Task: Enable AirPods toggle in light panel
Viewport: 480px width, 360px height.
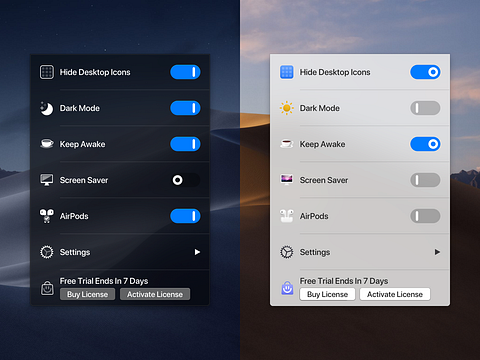Action: click(x=425, y=216)
